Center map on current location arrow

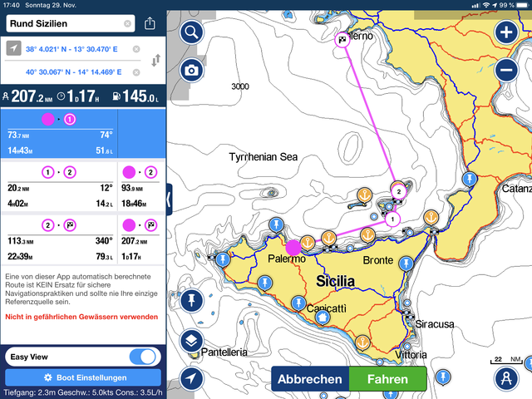click(191, 378)
